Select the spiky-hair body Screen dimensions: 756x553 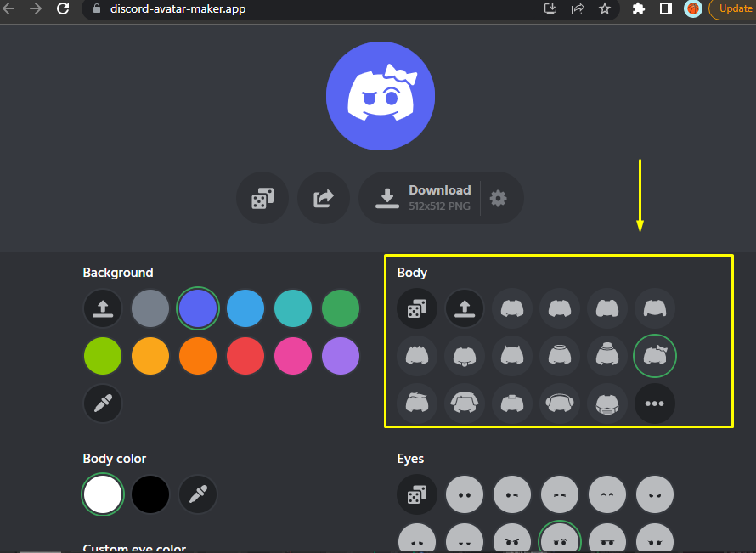pos(417,356)
